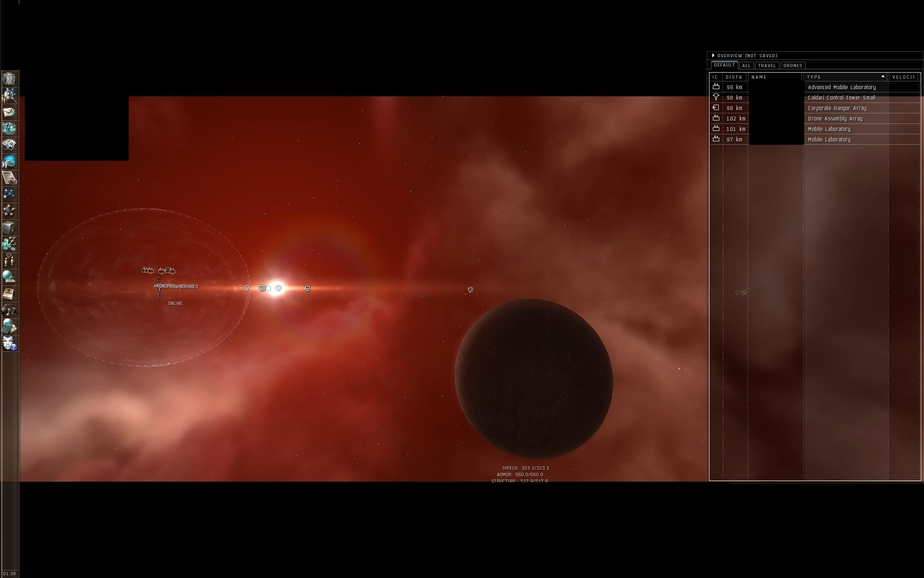This screenshot has height=578, width=924.
Task: Switch to the Drones overview tab
Action: coord(793,66)
